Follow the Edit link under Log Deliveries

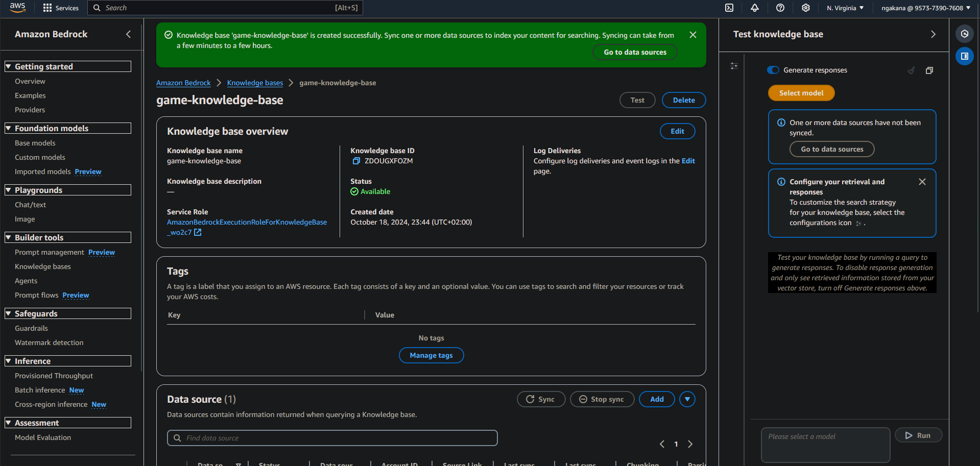(x=688, y=161)
